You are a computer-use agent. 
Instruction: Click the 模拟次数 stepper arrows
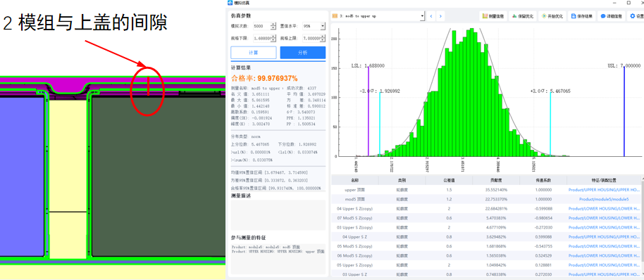273,26
